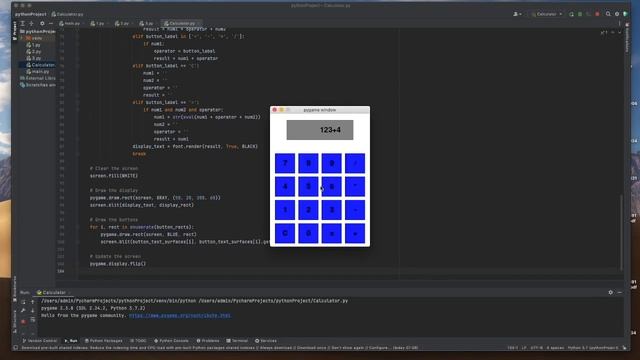Click the 7 button in pygame calculator
This screenshot has width=640, height=360.
pos(285,163)
